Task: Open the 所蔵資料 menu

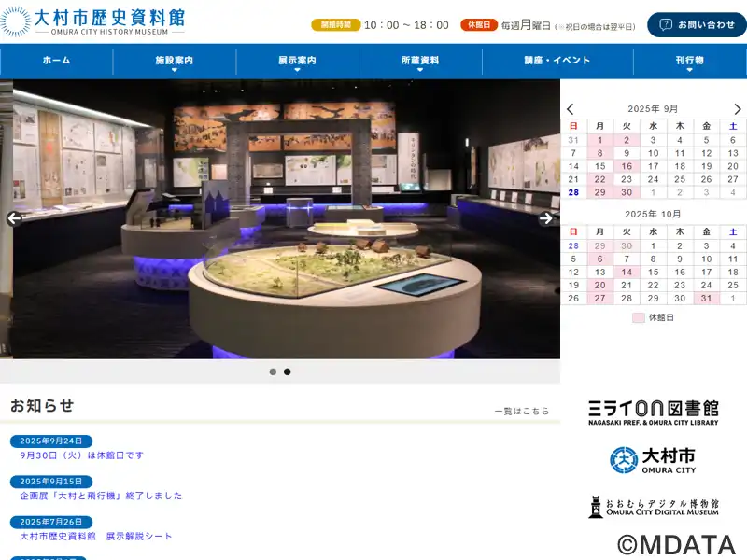Action: point(420,61)
